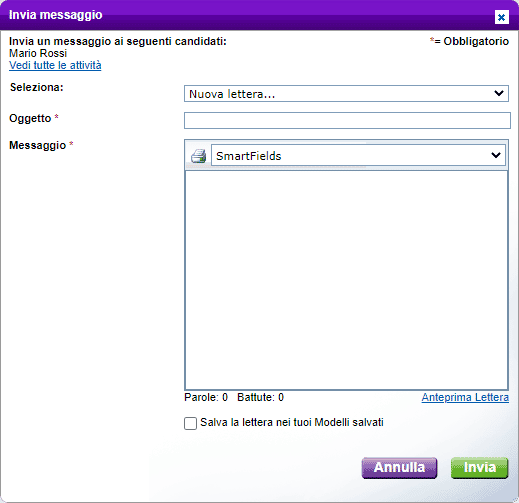
Task: Click inside the Messaggio body text area
Action: click(346, 280)
